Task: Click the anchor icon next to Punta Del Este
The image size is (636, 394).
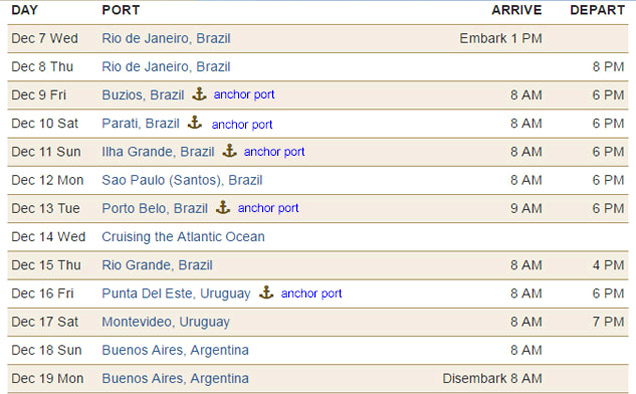Action: coord(266,292)
